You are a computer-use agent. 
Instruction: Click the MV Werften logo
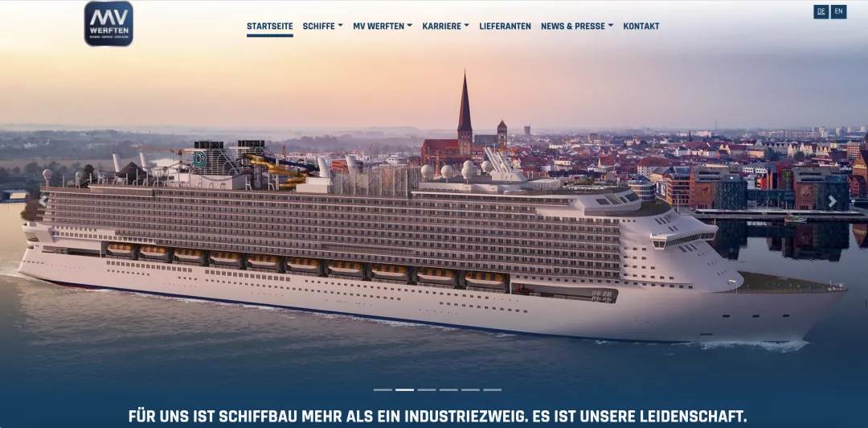coord(108,23)
